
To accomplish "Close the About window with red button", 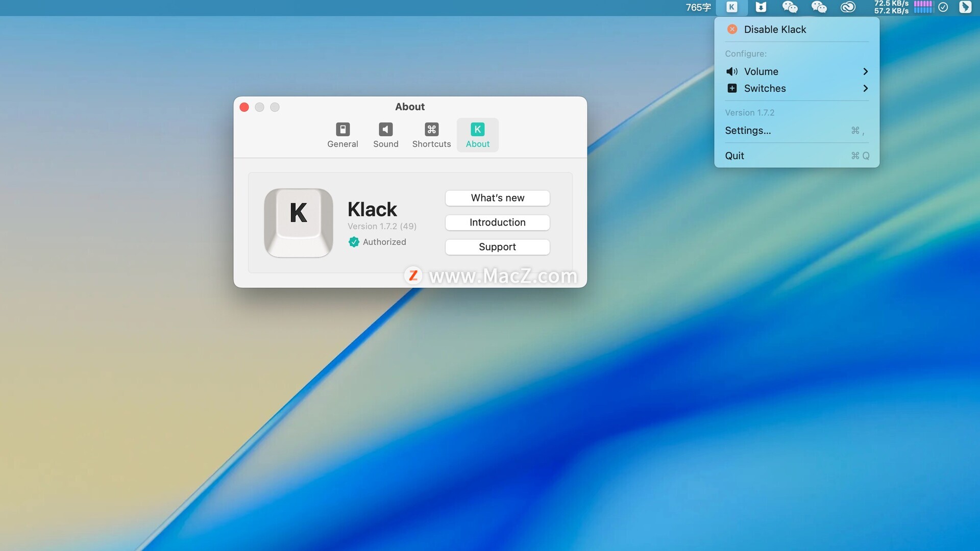I will (244, 107).
